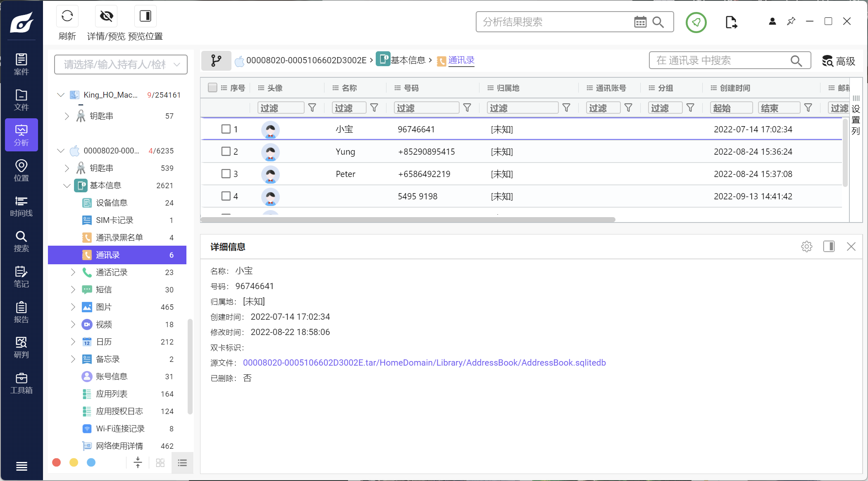
Task: Open the 时间线 sidebar section
Action: pyautogui.click(x=21, y=206)
